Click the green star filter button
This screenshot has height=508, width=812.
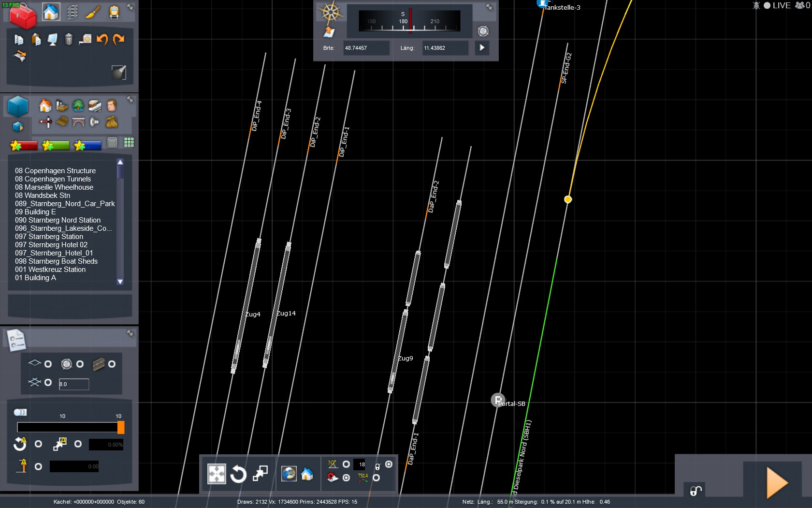pyautogui.click(x=56, y=145)
